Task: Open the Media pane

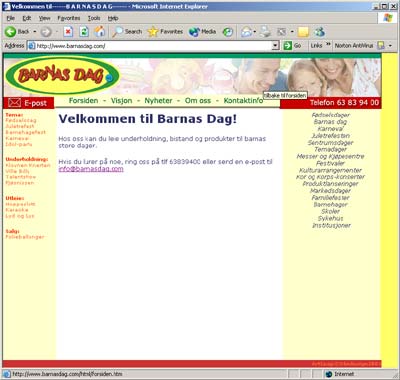Action: [x=202, y=32]
